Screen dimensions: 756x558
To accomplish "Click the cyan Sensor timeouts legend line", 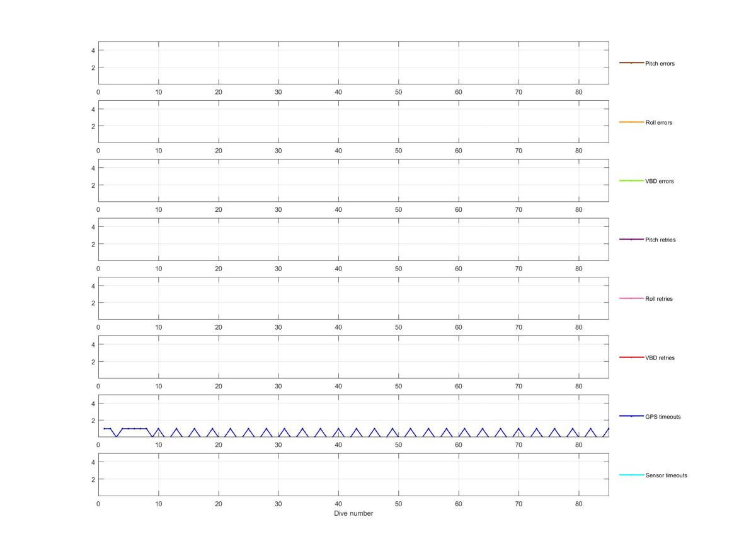I will tap(631, 475).
